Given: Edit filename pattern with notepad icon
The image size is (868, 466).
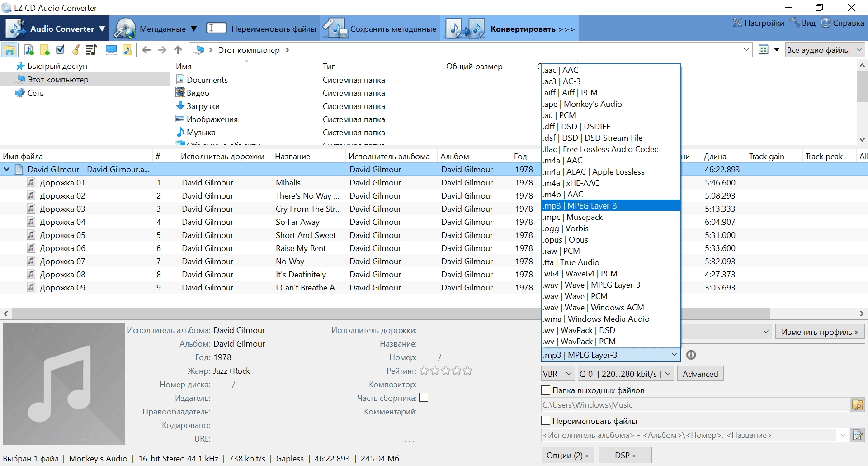Looking at the screenshot, I should point(857,435).
